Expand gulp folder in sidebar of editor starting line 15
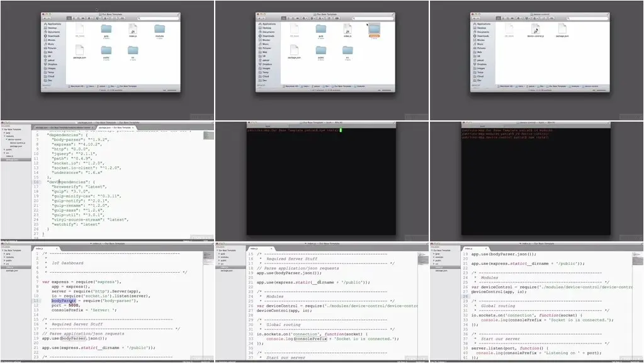 (x=219, y=253)
